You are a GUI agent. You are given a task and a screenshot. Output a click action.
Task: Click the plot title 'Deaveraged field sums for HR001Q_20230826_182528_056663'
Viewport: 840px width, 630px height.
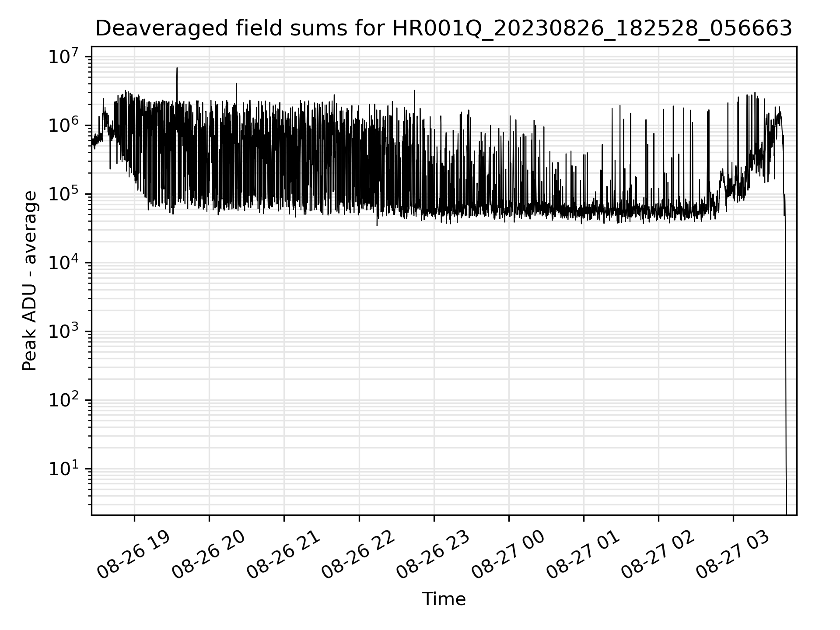pos(444,29)
